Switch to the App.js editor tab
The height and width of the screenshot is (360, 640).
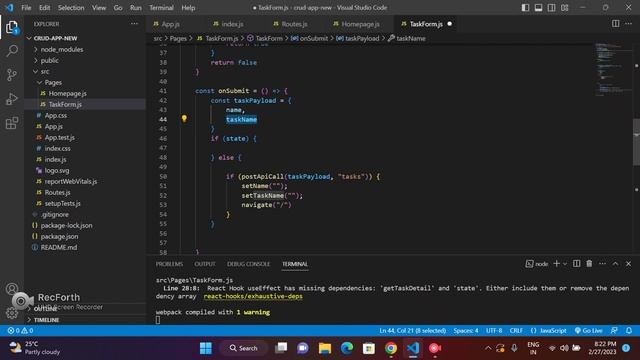tap(170, 24)
